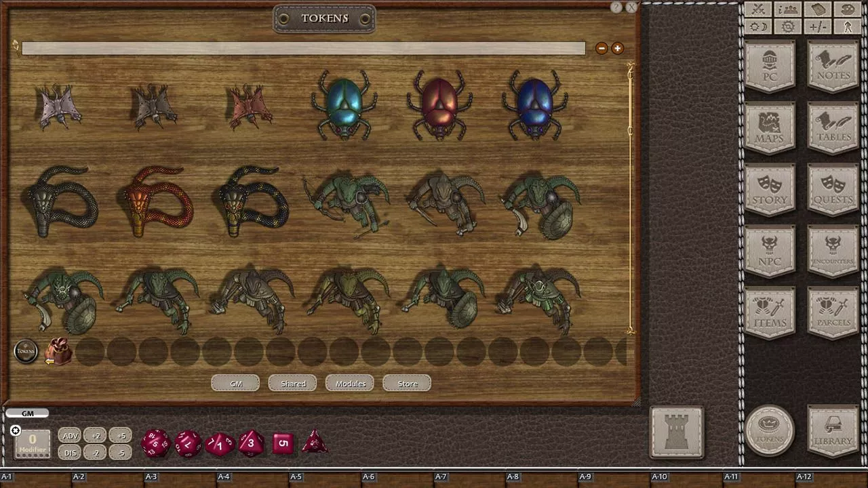Select the d12 die
Image resolution: width=868 pixels, height=488 pixels.
(188, 444)
